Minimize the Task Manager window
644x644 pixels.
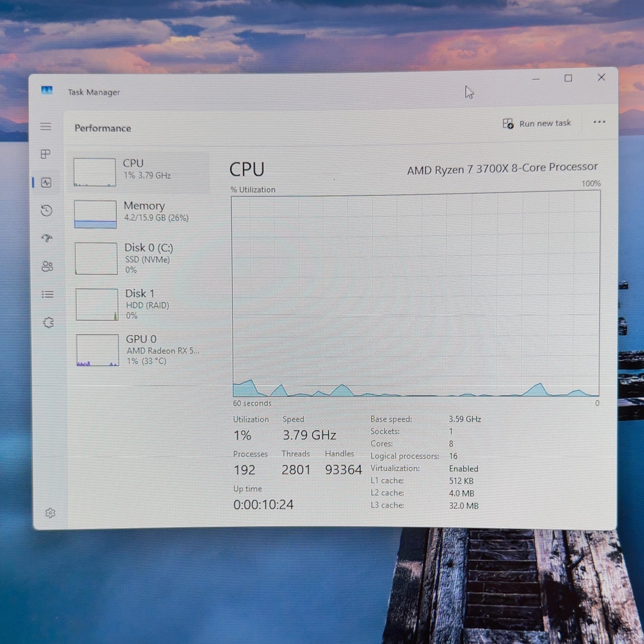point(536,79)
